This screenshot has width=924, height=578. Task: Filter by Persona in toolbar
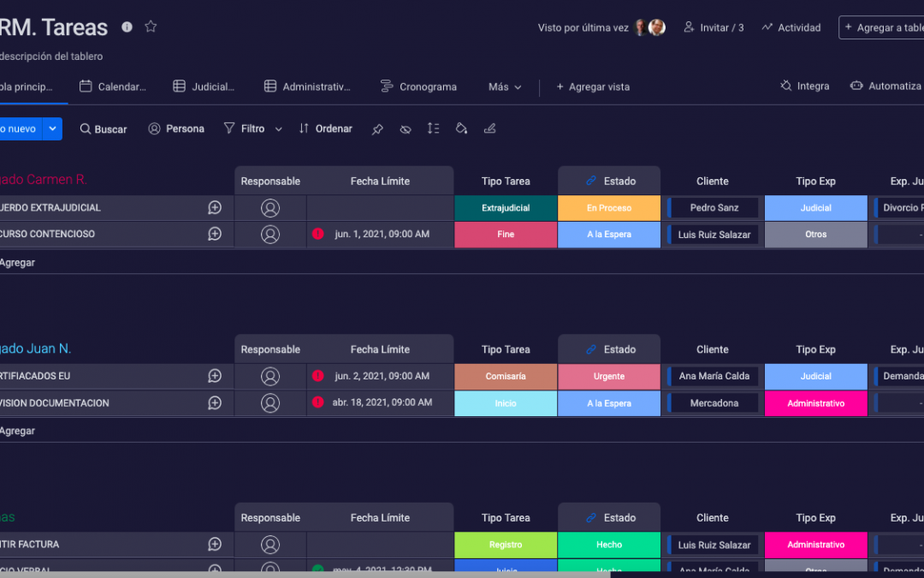176,128
